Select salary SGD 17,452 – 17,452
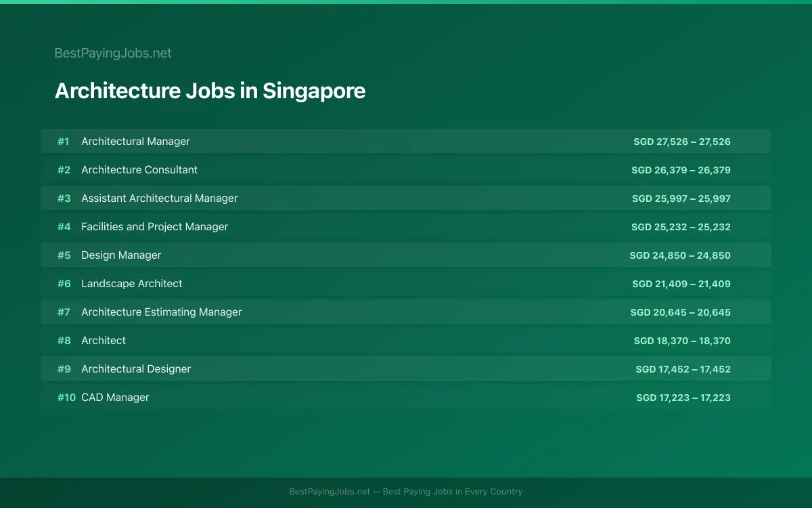This screenshot has width=812, height=508. [683, 369]
